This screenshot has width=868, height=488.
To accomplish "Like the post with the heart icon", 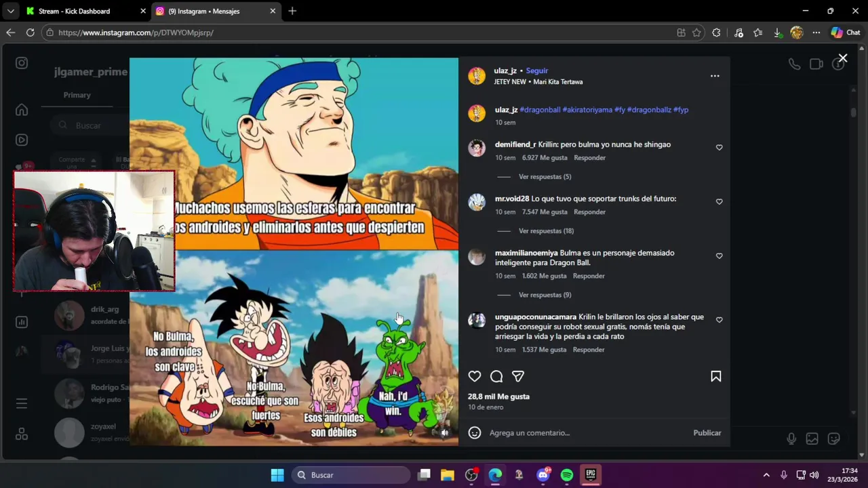I will point(475,376).
